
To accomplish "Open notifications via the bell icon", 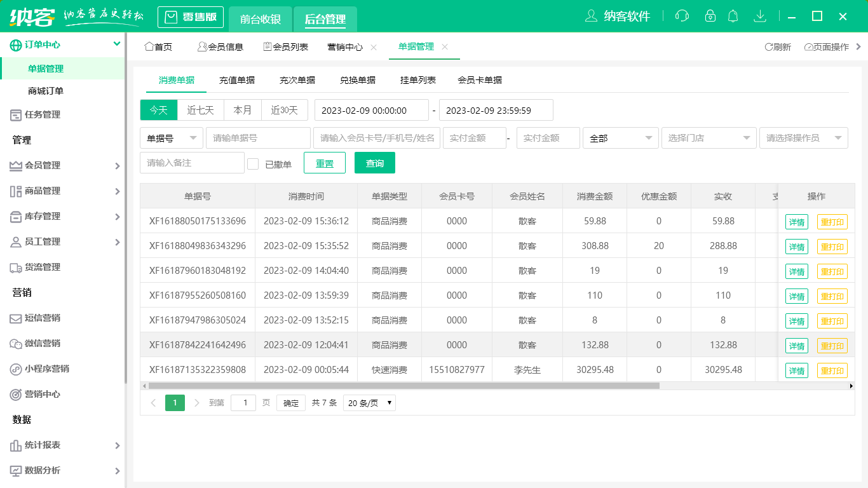I will [x=733, y=16].
